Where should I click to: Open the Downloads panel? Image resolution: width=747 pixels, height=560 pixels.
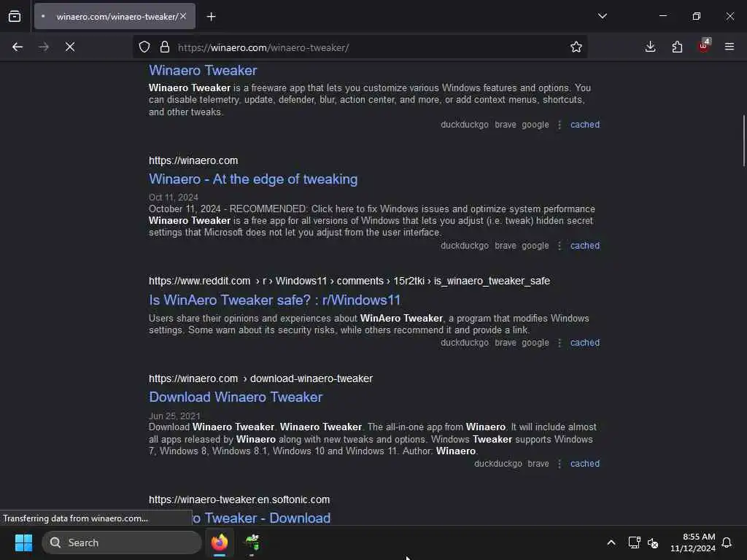tap(650, 47)
